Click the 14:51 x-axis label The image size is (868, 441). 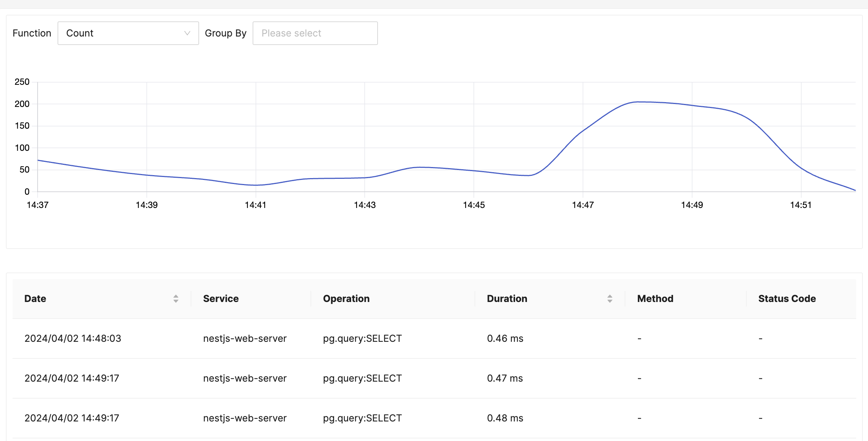(801, 205)
